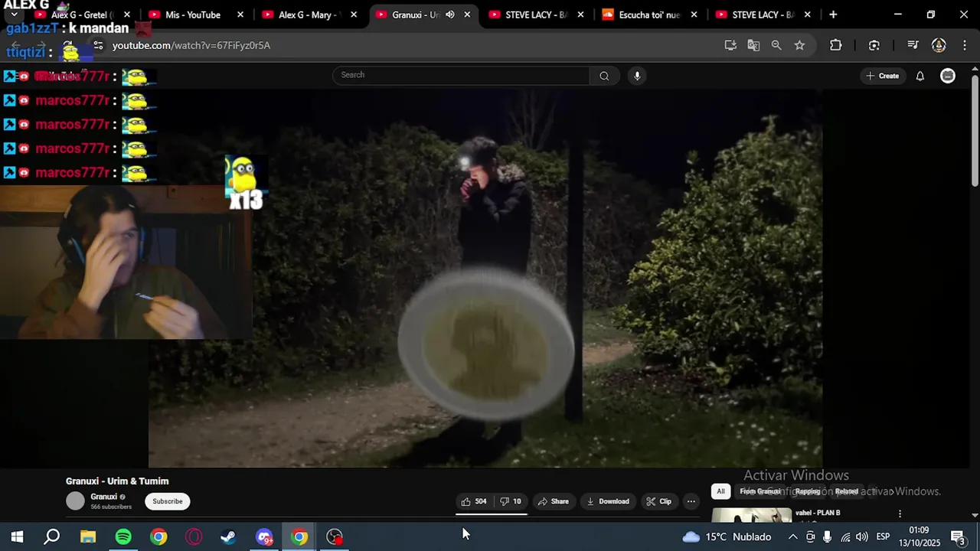Open the vahel - PLAN B thumbnail
Viewport: 980px width, 551px height.
752,514
